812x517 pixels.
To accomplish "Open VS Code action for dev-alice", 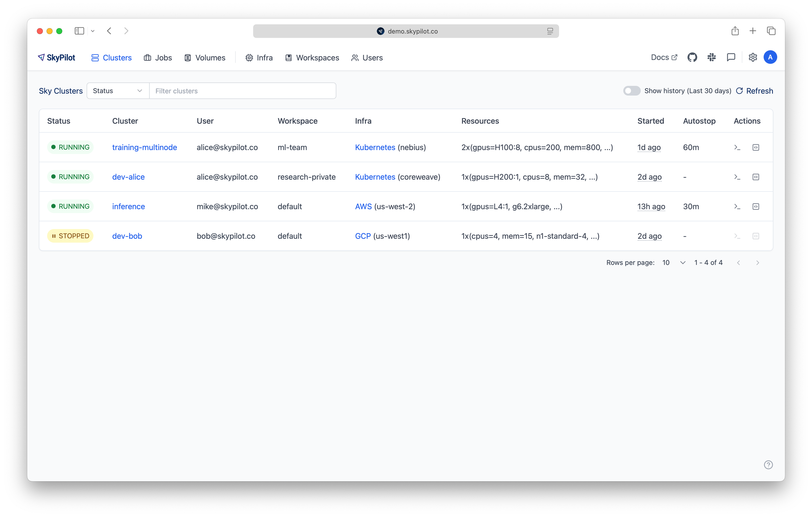I will click(756, 177).
